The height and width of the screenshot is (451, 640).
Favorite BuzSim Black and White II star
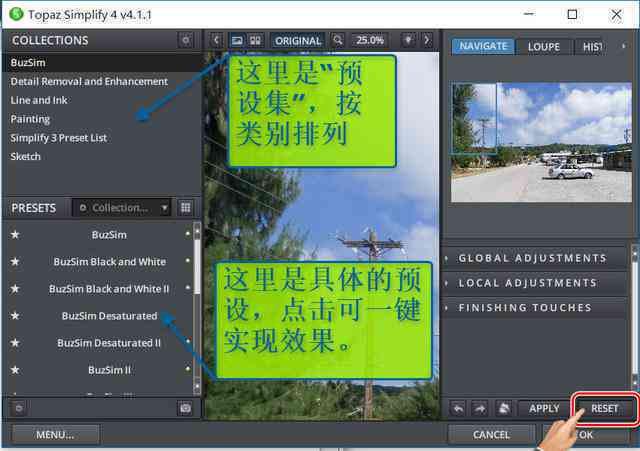coord(15,289)
